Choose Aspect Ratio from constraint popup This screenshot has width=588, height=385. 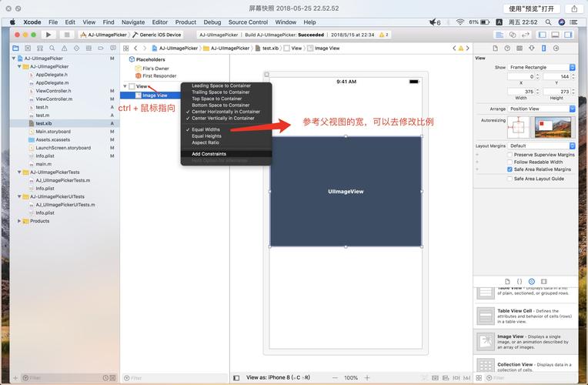(205, 142)
